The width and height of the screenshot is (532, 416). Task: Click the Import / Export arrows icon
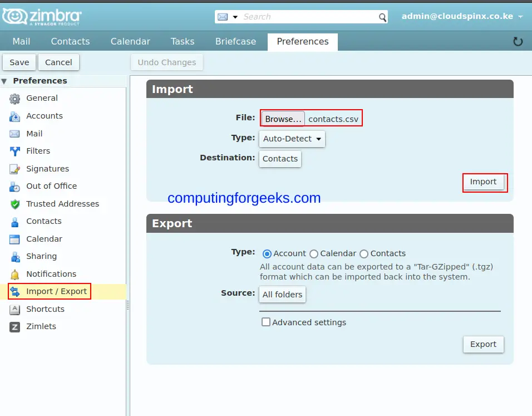point(14,291)
